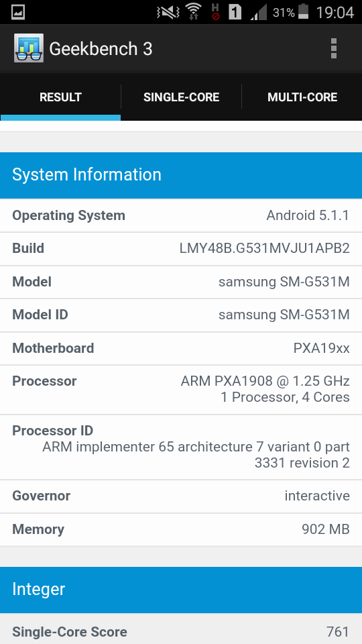Screen dimensions: 362x644
Task: Tap the Governor interactive row
Action: (181, 496)
